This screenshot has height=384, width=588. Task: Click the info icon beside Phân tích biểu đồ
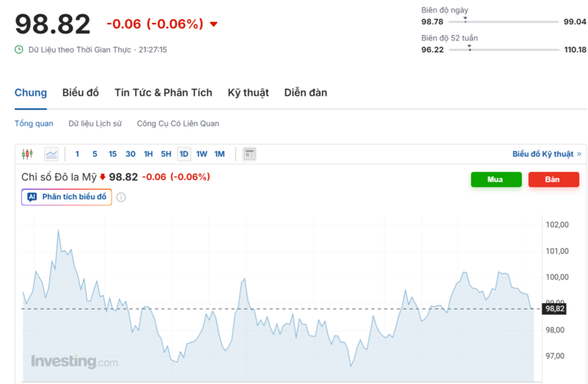[121, 197]
